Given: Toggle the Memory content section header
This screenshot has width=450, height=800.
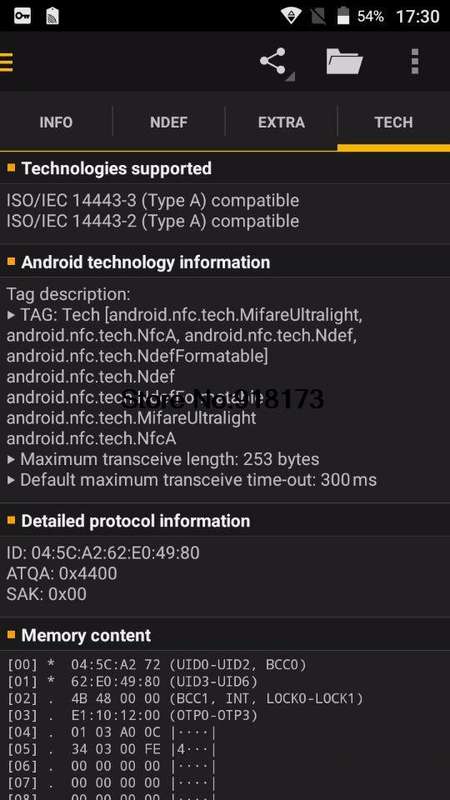Looking at the screenshot, I should (225, 635).
